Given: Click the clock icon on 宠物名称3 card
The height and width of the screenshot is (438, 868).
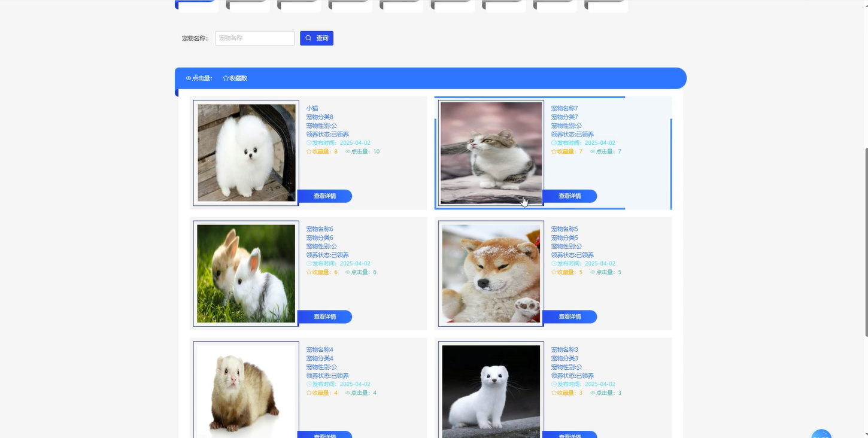Looking at the screenshot, I should point(554,384).
